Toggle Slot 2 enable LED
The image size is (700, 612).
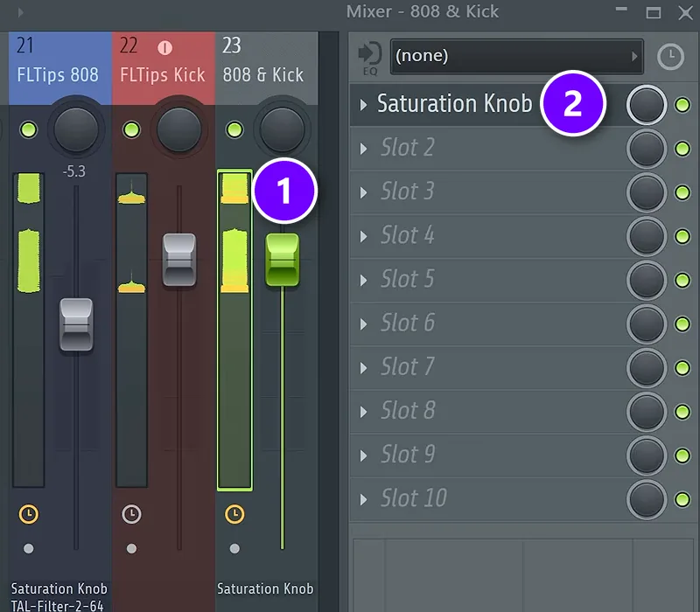point(682,149)
